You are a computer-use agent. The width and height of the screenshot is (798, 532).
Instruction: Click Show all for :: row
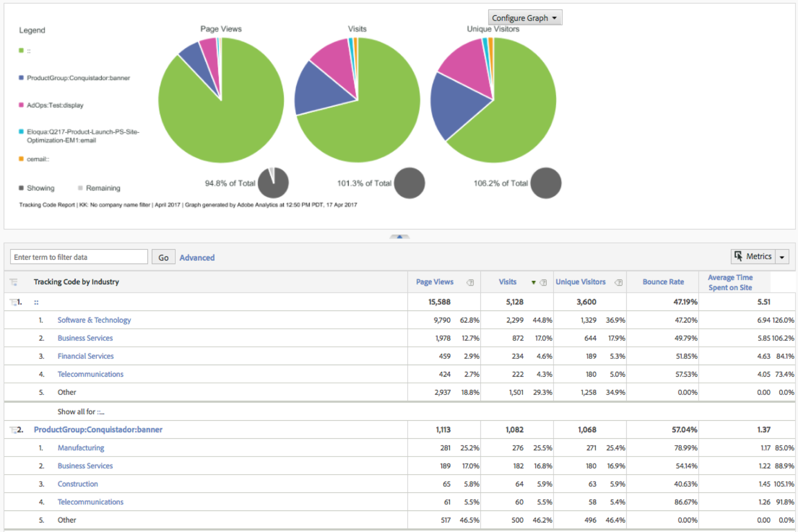click(81, 411)
